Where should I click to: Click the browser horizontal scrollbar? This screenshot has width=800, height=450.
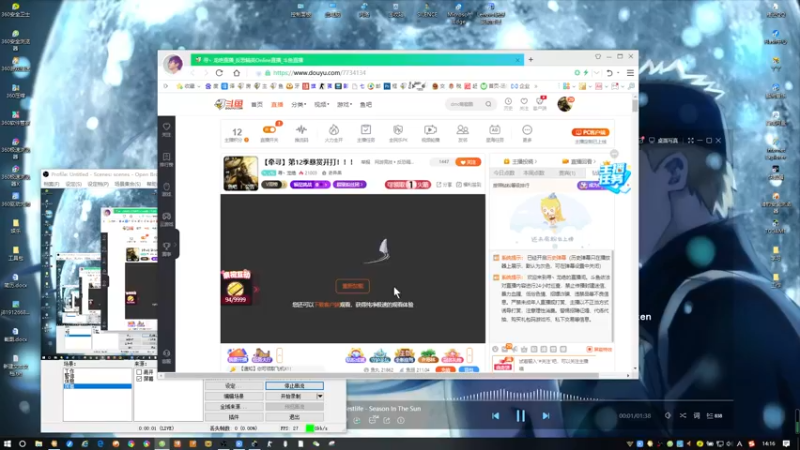(381, 376)
